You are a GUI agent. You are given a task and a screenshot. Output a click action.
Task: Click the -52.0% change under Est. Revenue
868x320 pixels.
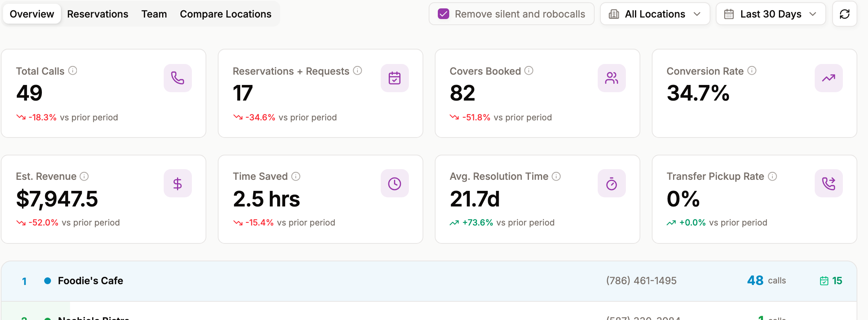pos(43,222)
